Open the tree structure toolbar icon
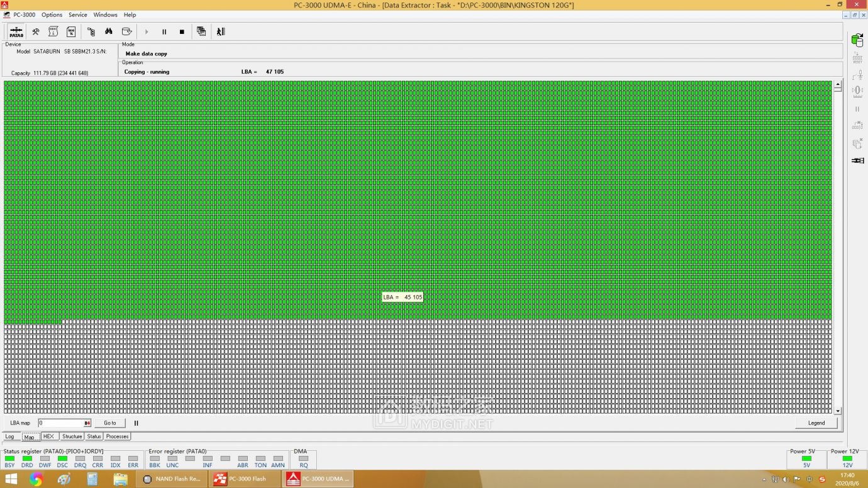 click(x=91, y=31)
